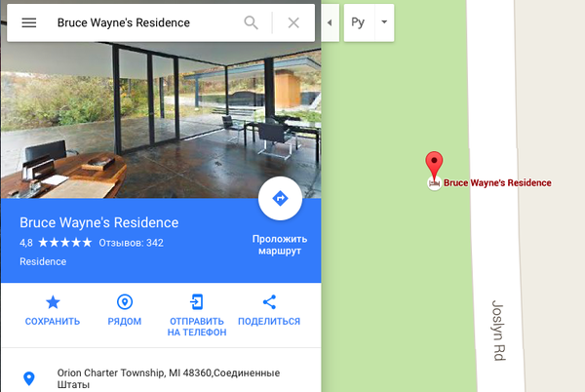
Task: Click the search magnifier icon
Action: [x=252, y=22]
